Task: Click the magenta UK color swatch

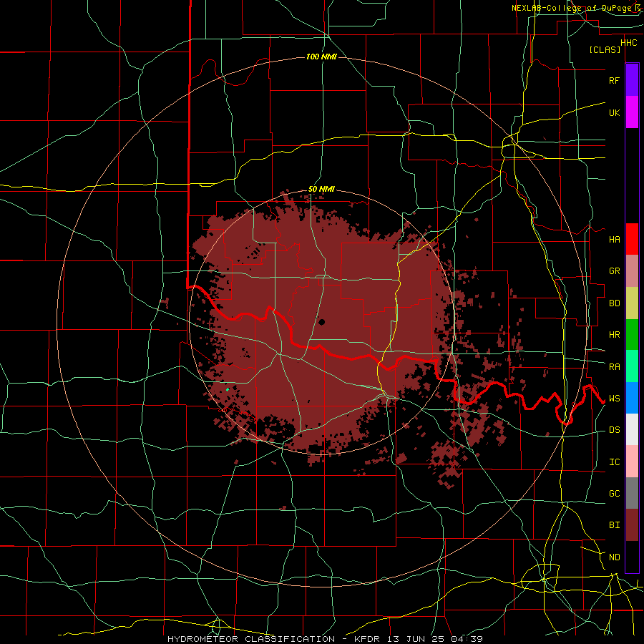Action: pyautogui.click(x=632, y=112)
